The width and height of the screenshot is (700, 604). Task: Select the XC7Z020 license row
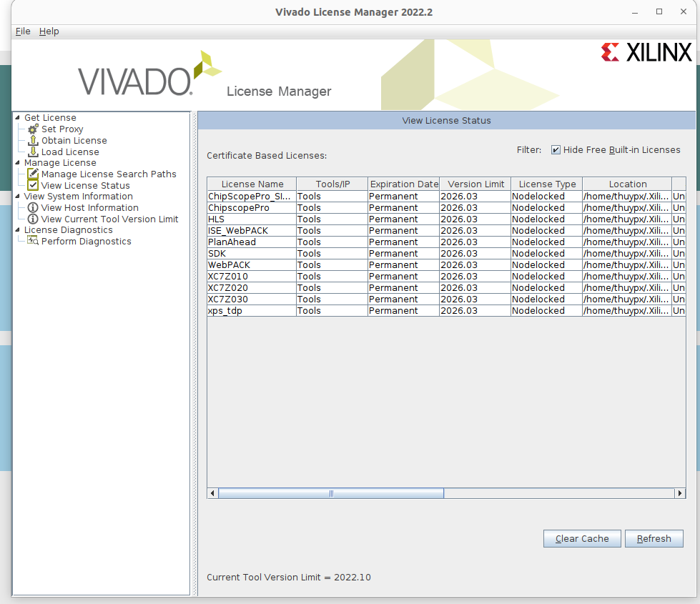[446, 288]
